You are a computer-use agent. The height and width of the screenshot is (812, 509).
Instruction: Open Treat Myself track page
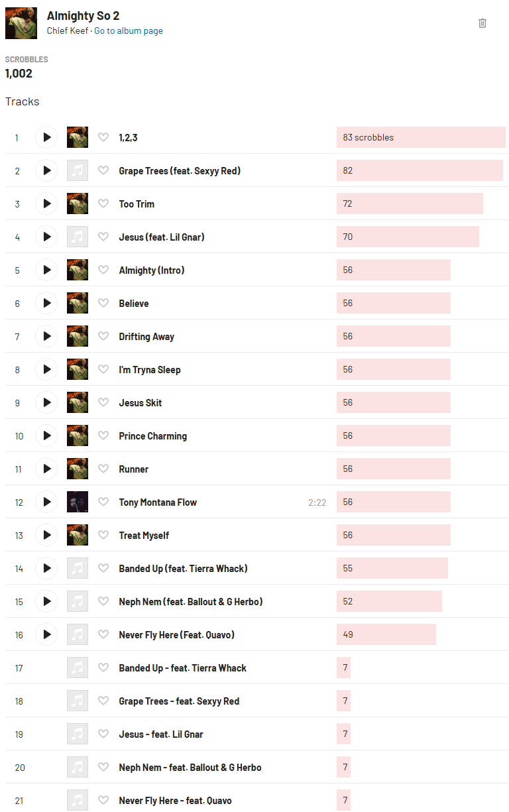[x=144, y=536]
